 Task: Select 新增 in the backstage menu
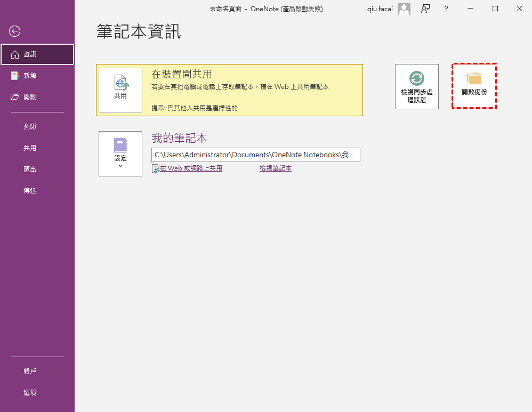[x=37, y=76]
